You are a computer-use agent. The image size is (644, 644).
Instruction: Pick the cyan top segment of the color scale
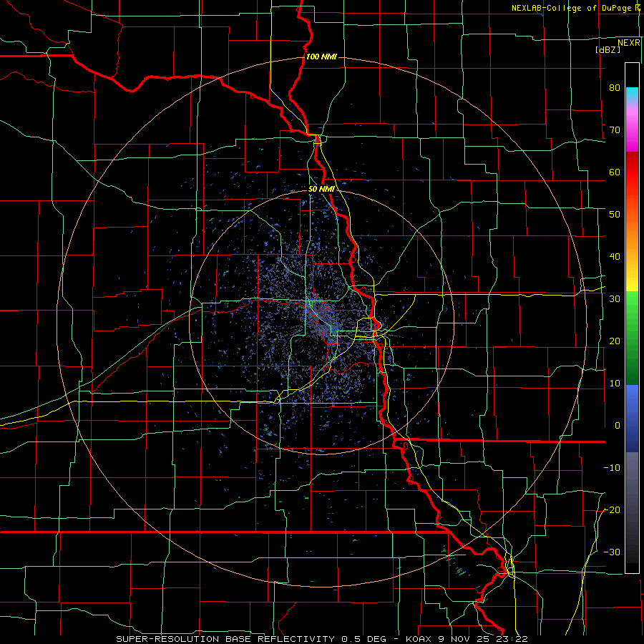tap(632, 94)
